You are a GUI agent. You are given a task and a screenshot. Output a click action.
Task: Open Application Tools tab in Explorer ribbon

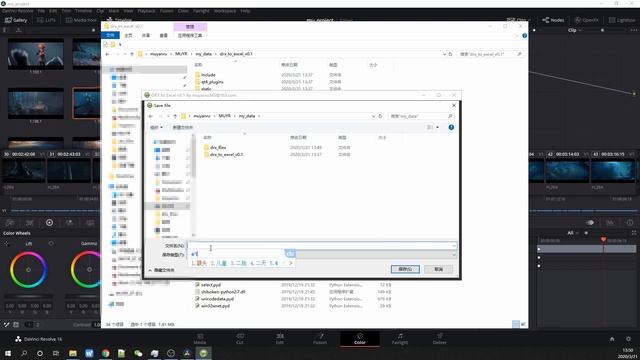190,36
